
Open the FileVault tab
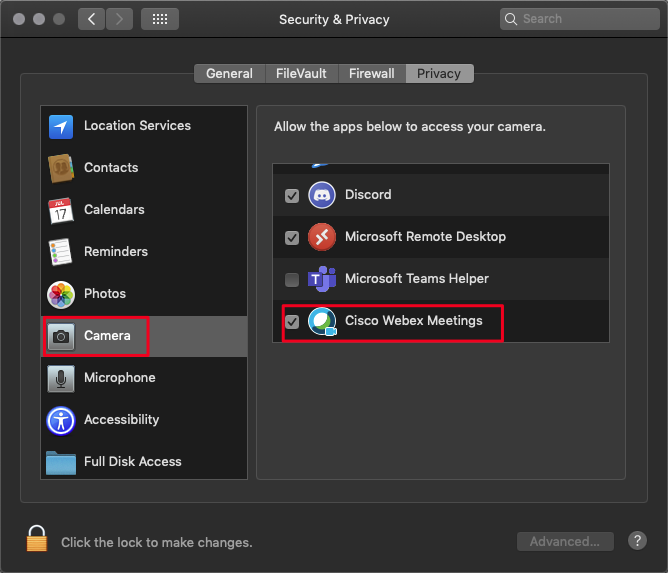[x=301, y=74]
